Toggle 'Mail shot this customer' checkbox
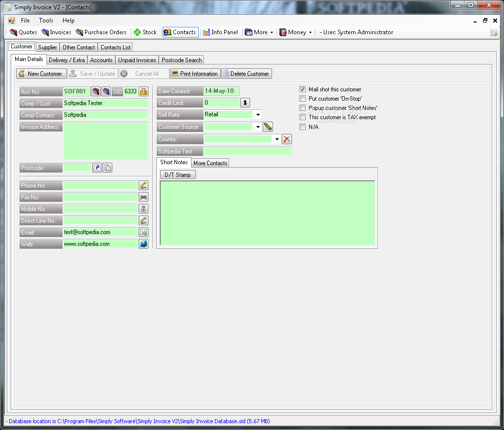Screen dimensions: 504x430 tap(302, 89)
